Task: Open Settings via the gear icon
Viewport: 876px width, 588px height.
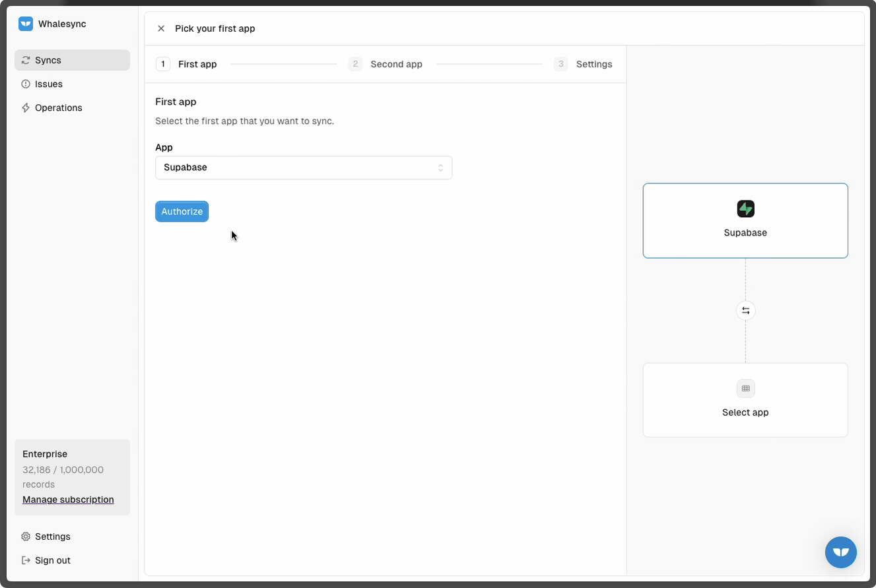Action: [26, 537]
